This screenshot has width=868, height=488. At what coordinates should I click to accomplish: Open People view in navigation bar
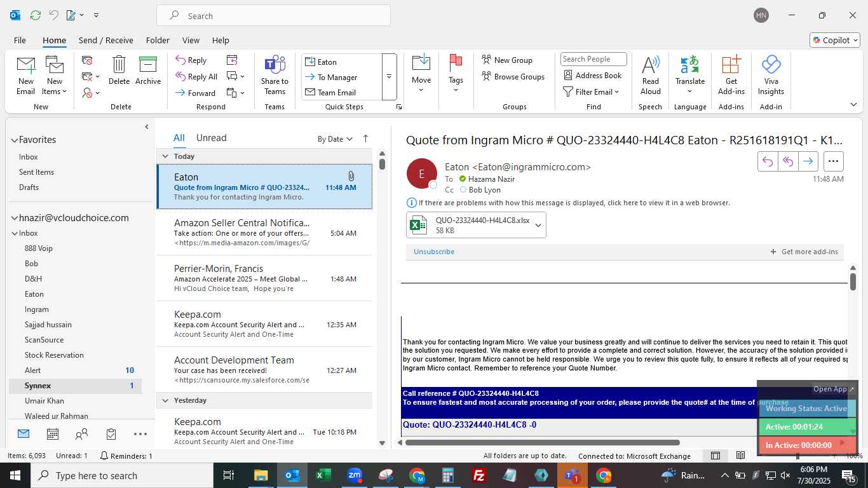coord(82,435)
